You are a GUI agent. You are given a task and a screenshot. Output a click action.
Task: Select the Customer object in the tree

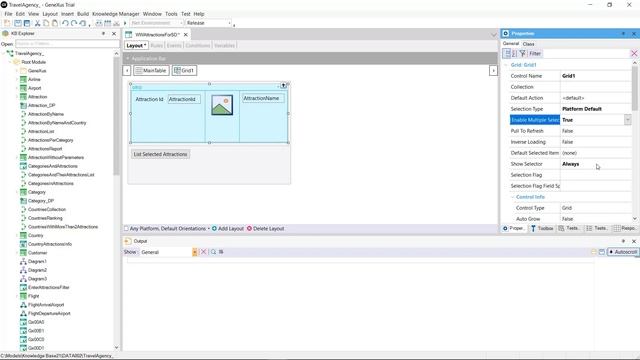tap(37, 253)
